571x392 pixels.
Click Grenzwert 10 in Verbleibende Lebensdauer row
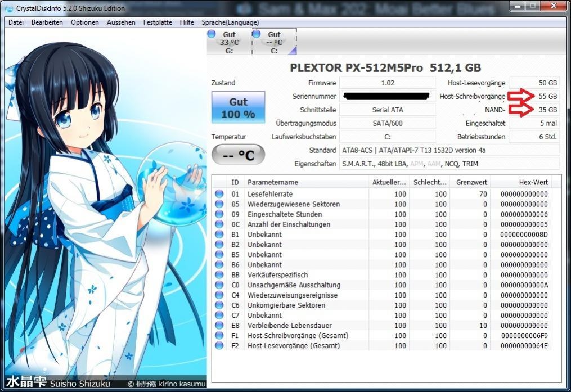(483, 326)
